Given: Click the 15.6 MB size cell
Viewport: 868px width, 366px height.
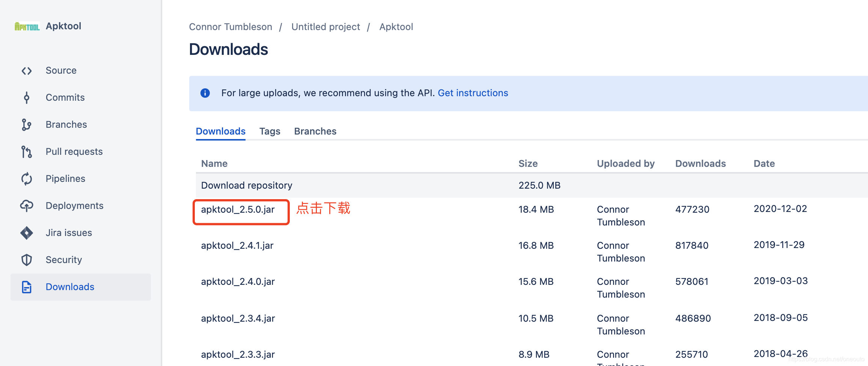Looking at the screenshot, I should (536, 281).
